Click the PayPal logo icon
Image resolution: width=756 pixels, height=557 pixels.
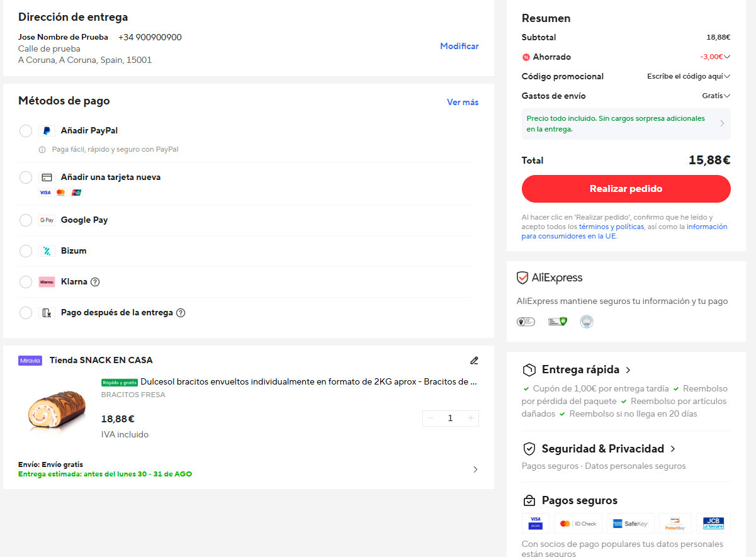(x=47, y=131)
